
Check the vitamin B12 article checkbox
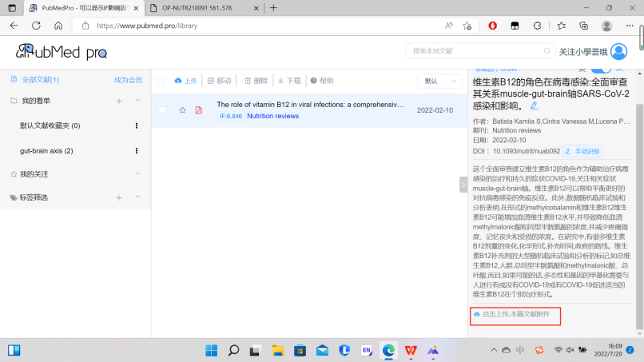point(162,110)
